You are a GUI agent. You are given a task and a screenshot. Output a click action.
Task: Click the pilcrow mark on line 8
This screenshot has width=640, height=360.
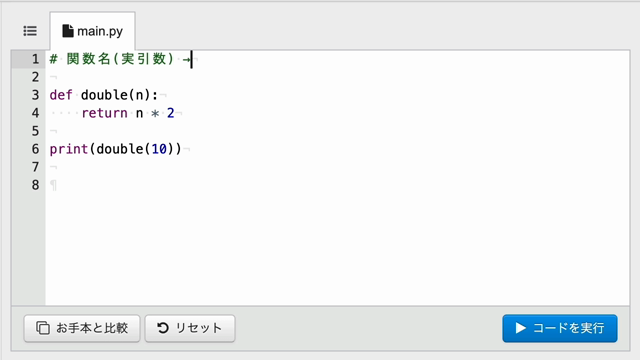click(x=53, y=185)
